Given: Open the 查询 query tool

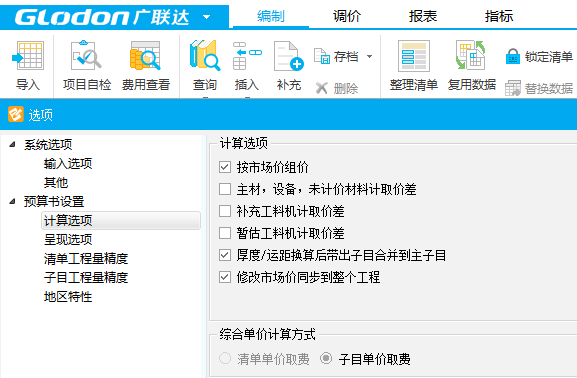Looking at the screenshot, I should 205,66.
